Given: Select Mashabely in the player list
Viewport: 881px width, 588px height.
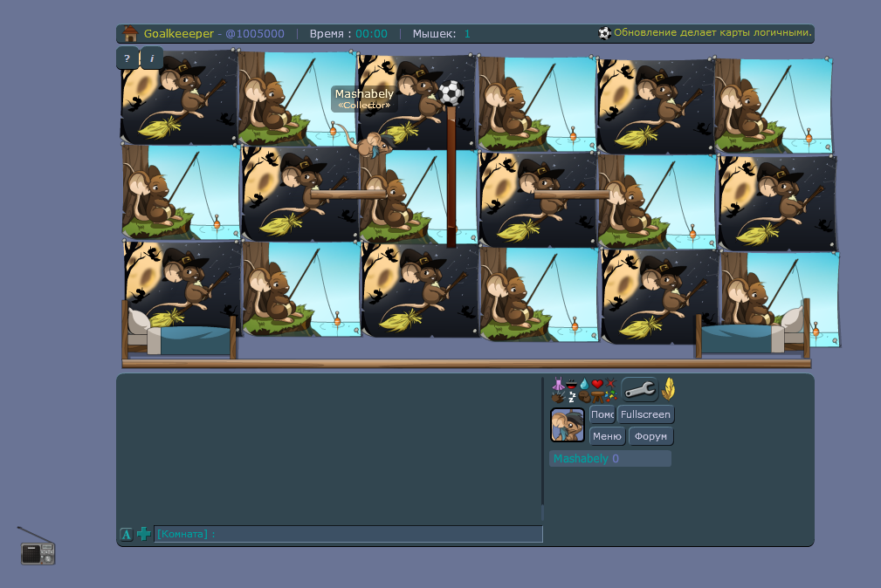Looking at the screenshot, I should [x=610, y=458].
